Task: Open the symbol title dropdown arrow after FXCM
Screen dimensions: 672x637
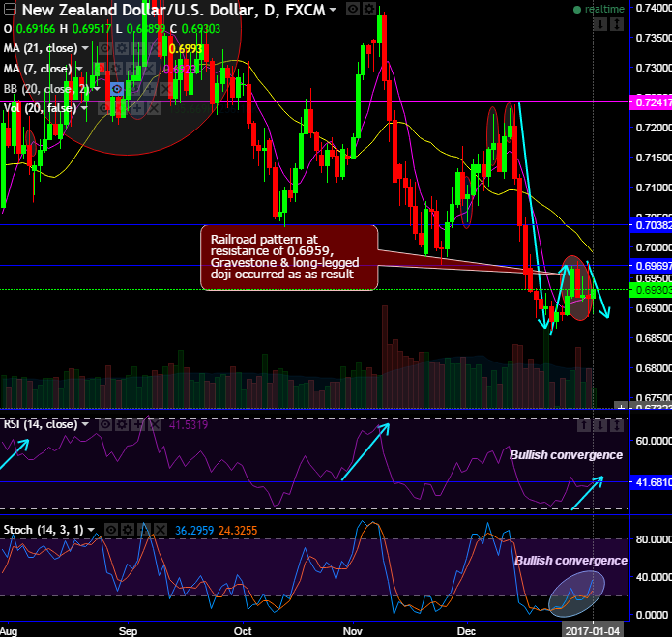Action: (333, 10)
